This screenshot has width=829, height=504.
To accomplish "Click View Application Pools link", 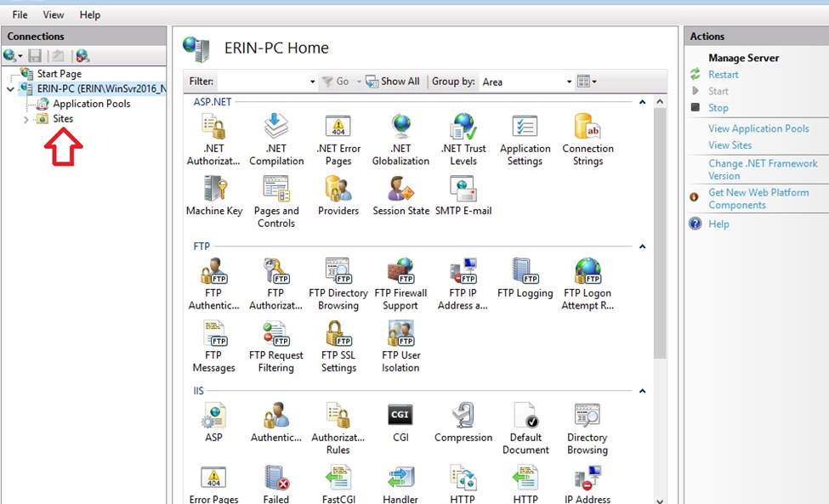I will tap(758, 128).
